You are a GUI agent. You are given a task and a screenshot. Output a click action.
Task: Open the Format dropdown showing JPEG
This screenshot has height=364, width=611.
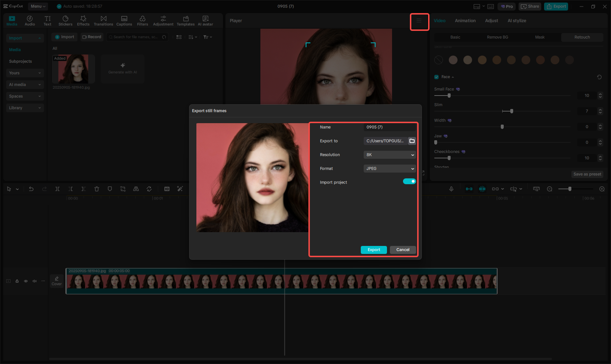tap(390, 169)
